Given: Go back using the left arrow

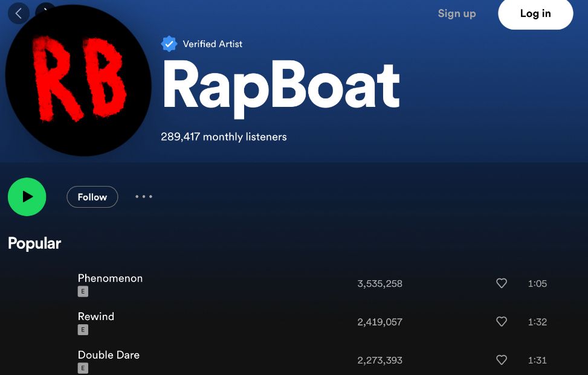Looking at the screenshot, I should click(x=19, y=13).
